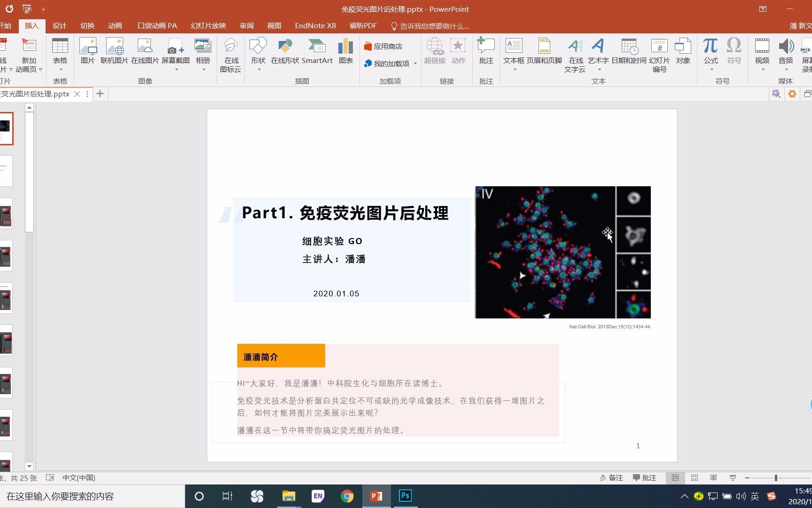Switch to slide sorter view
The image size is (812, 508).
point(695,478)
